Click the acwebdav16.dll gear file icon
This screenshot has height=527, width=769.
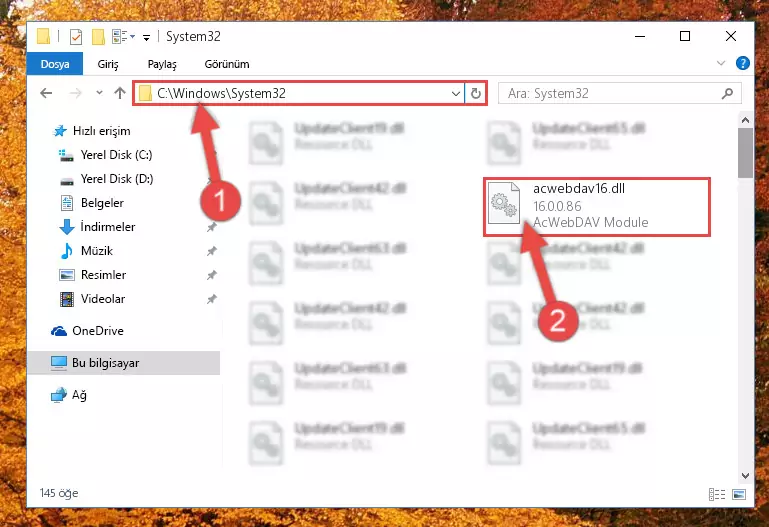(x=504, y=203)
